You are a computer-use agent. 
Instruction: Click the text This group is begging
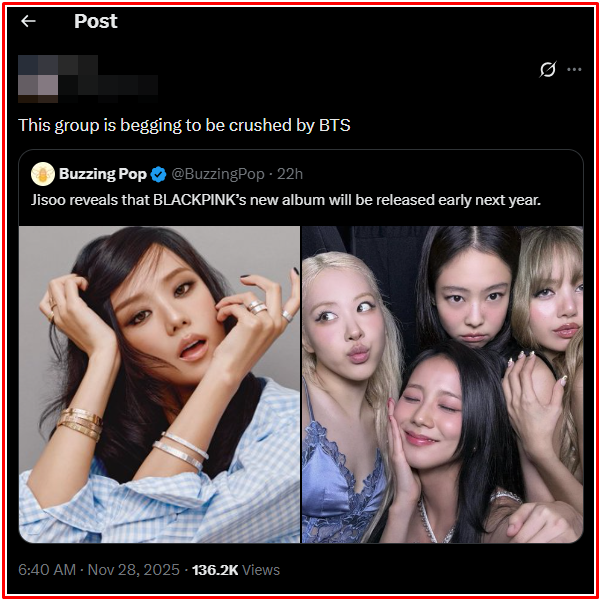(x=100, y=126)
